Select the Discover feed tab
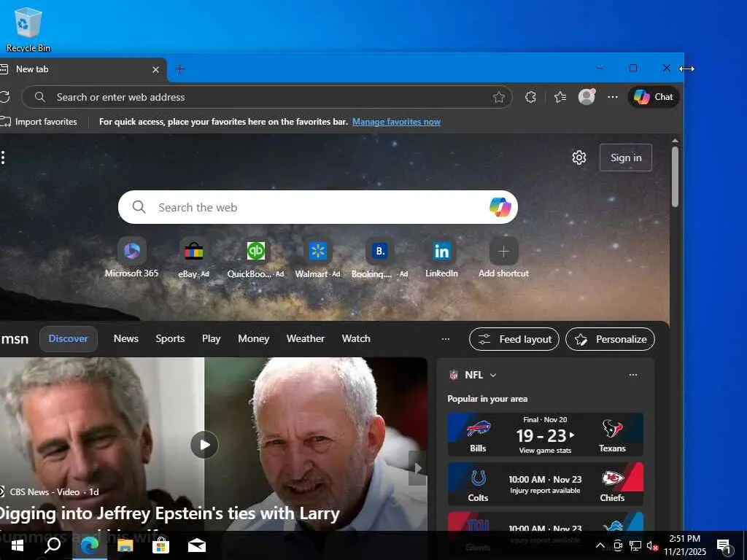Image resolution: width=747 pixels, height=560 pixels. (x=68, y=339)
